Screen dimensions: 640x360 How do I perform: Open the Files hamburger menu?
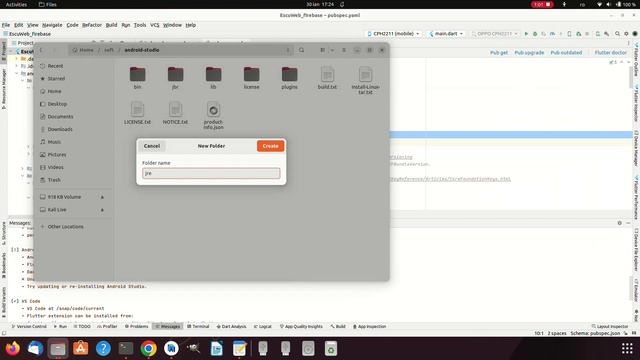click(x=344, y=50)
